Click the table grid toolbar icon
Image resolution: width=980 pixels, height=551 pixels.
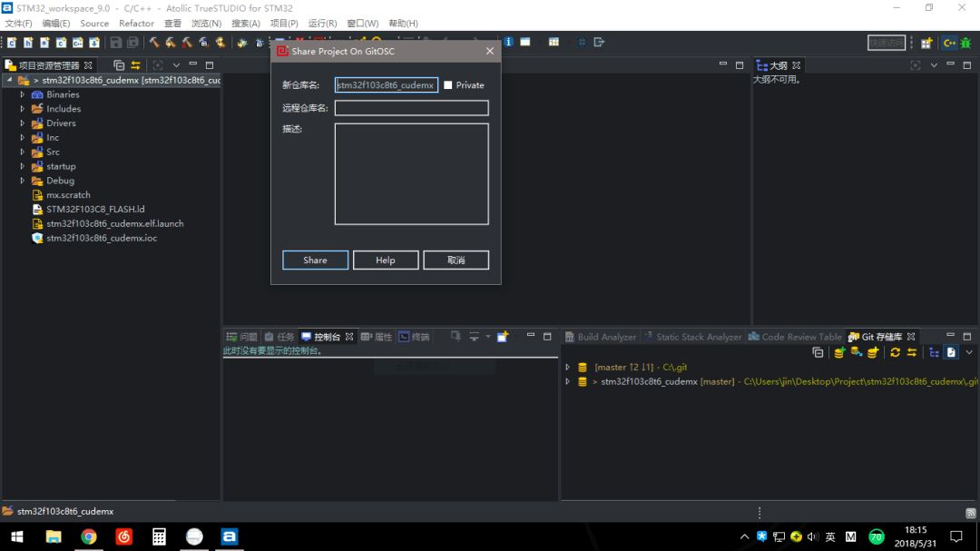click(x=554, y=42)
